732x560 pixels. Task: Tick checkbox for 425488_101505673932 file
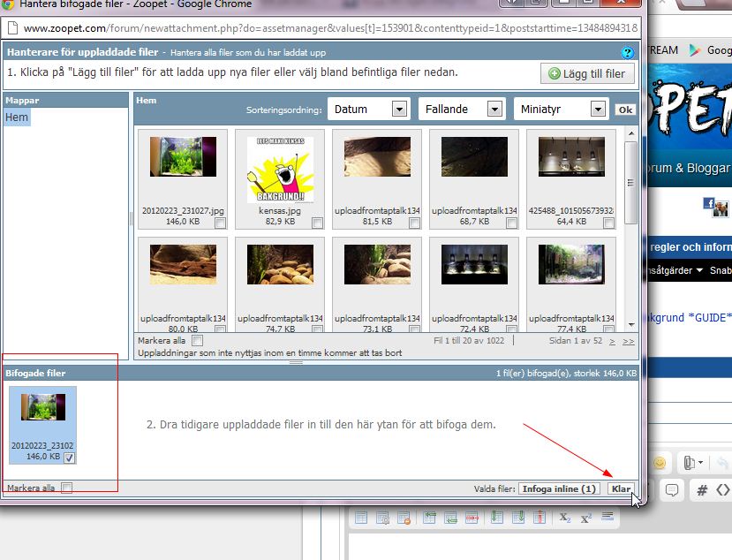tap(608, 223)
